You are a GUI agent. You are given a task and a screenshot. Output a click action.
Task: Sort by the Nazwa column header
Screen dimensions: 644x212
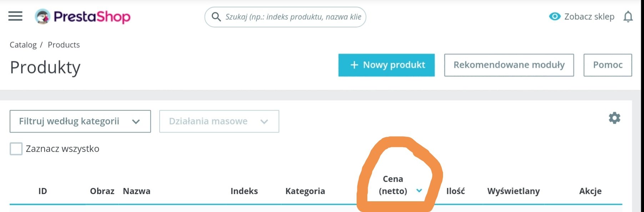[136, 191]
